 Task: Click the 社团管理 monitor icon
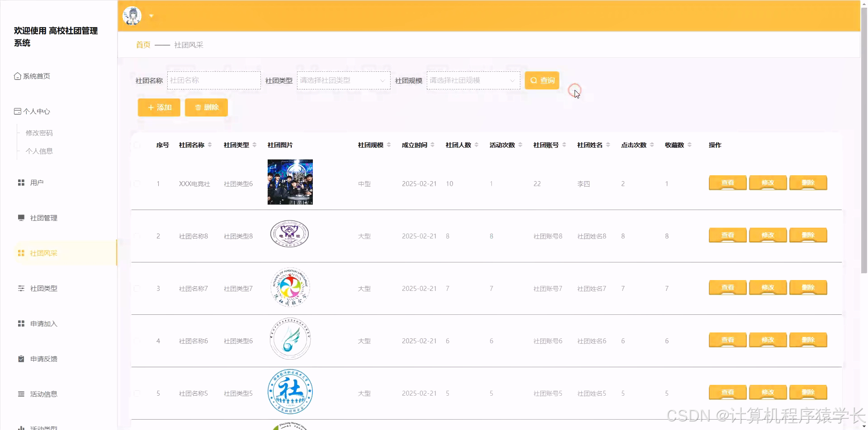(21, 218)
